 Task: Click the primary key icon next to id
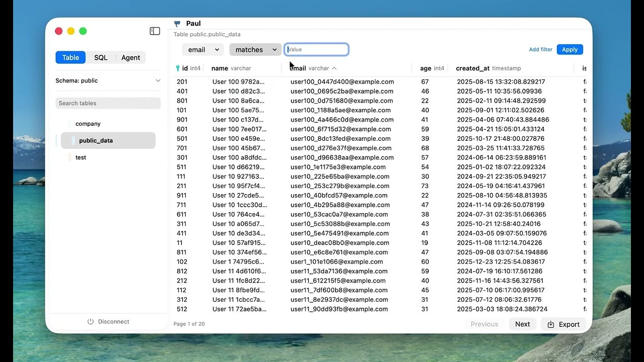pos(178,68)
